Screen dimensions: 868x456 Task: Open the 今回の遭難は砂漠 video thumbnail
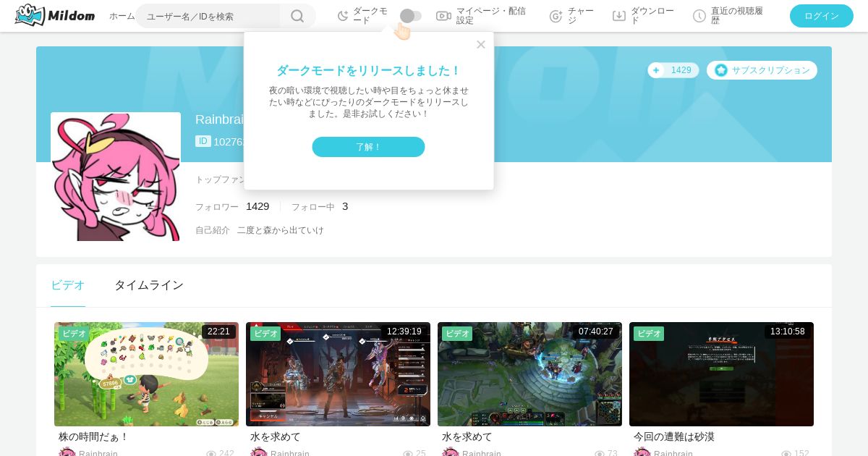coord(721,374)
